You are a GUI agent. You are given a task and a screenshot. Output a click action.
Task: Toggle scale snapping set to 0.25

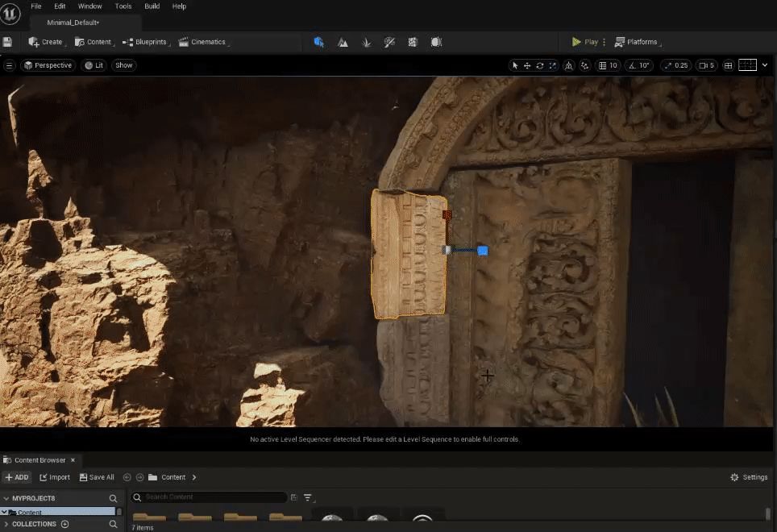pos(675,65)
